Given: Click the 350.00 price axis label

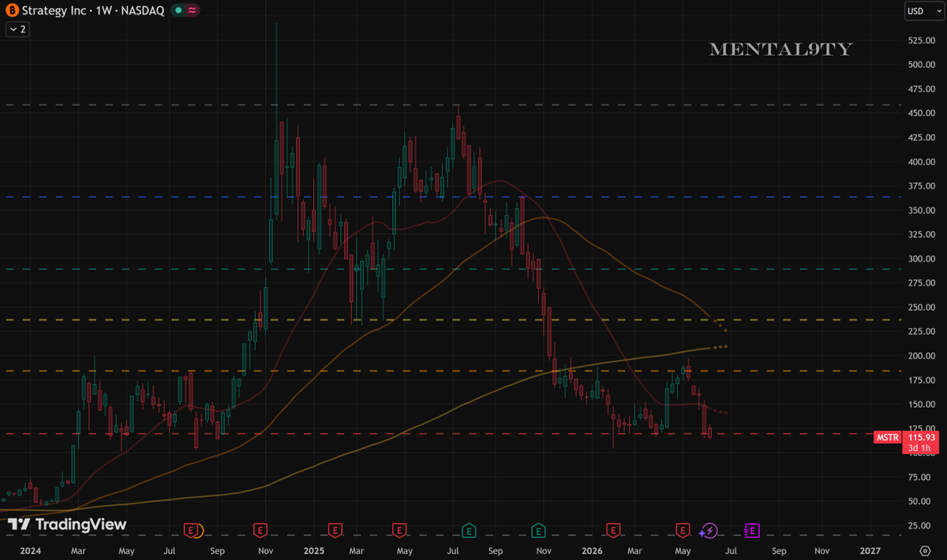Looking at the screenshot, I should [x=921, y=211].
